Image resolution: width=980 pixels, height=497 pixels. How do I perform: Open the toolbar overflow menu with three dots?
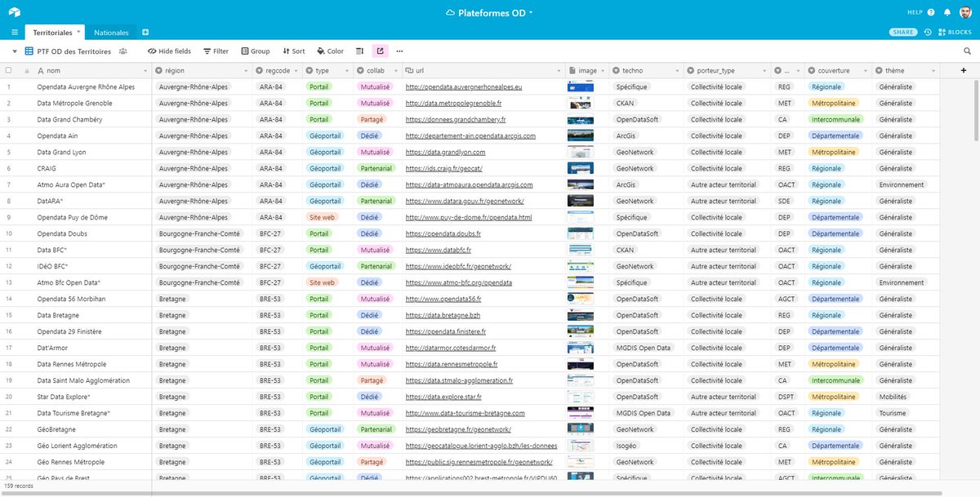(399, 51)
